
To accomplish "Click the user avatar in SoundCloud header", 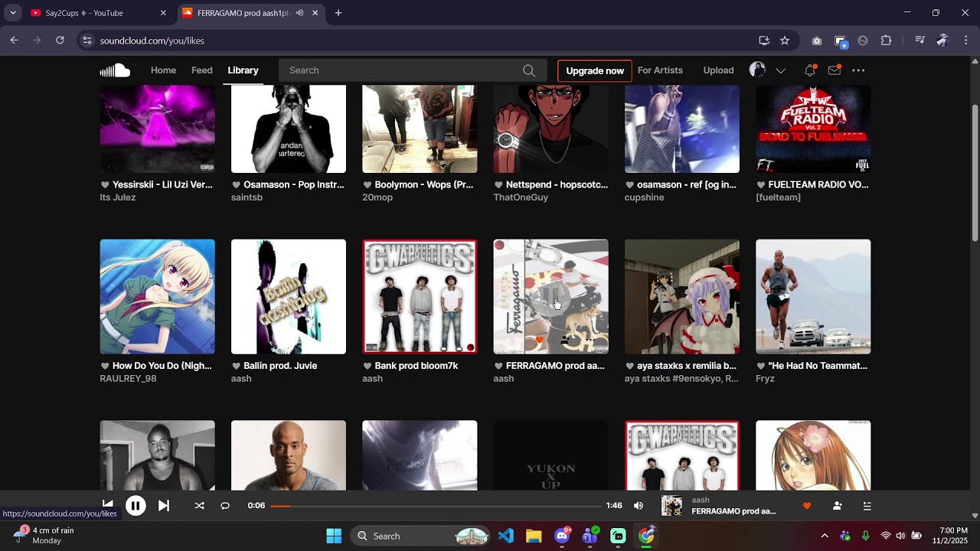I will pyautogui.click(x=757, y=70).
